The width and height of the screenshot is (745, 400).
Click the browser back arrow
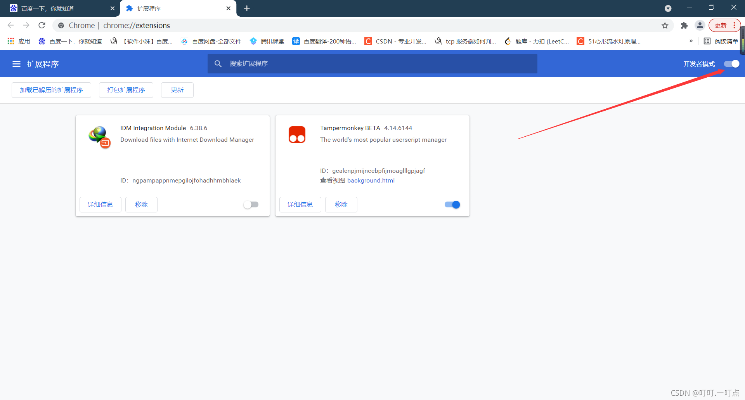coord(11,25)
